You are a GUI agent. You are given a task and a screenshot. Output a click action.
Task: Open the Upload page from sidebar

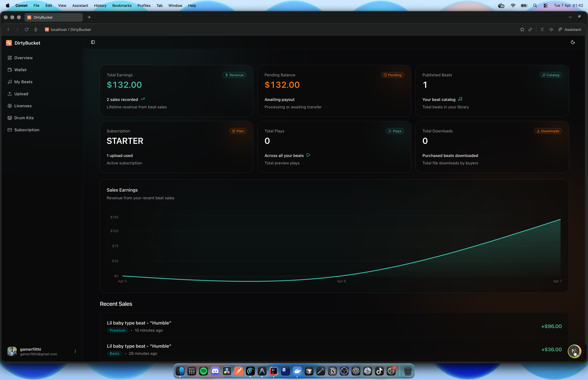pos(21,94)
